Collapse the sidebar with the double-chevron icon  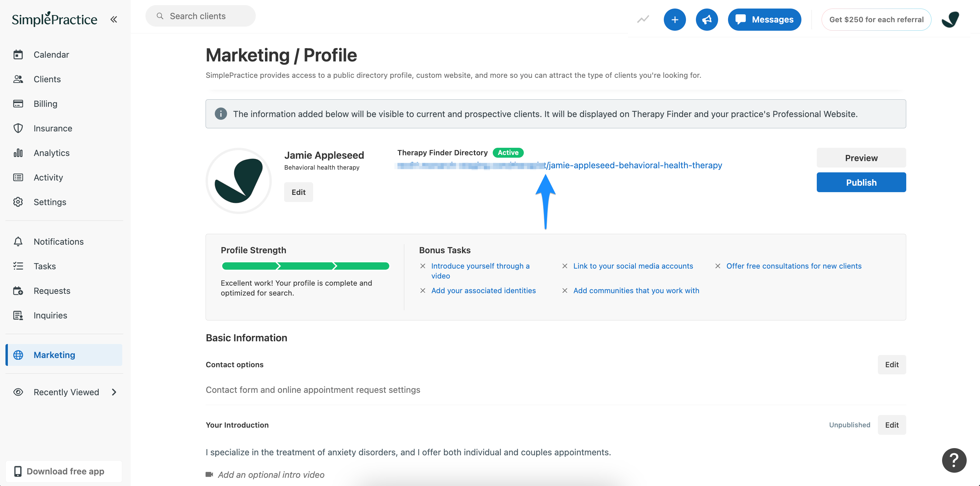(x=113, y=19)
